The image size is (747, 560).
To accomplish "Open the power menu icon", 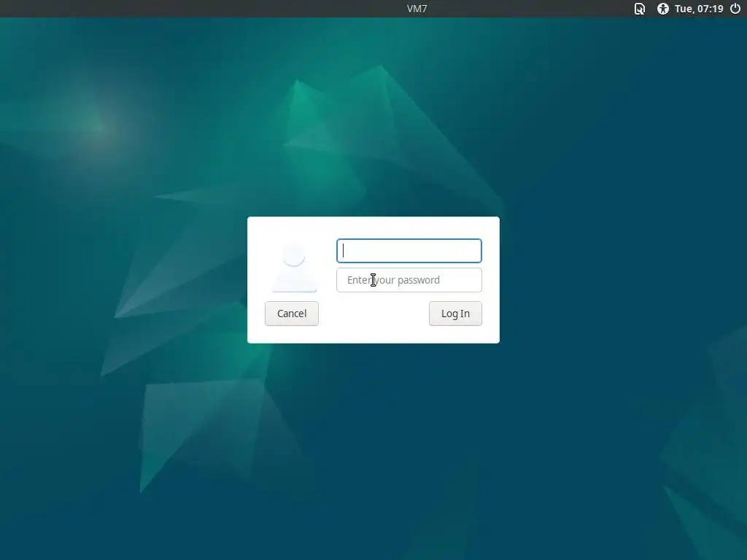I will pos(735,9).
